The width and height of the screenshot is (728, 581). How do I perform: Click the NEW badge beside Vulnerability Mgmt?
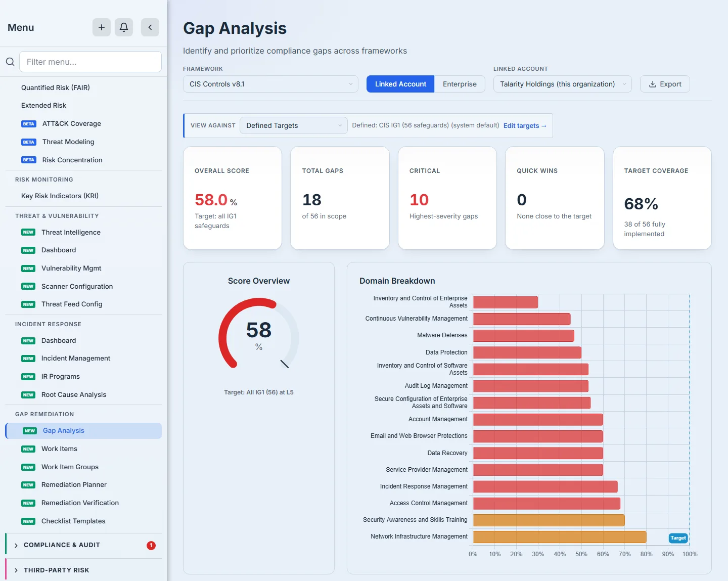(x=28, y=269)
